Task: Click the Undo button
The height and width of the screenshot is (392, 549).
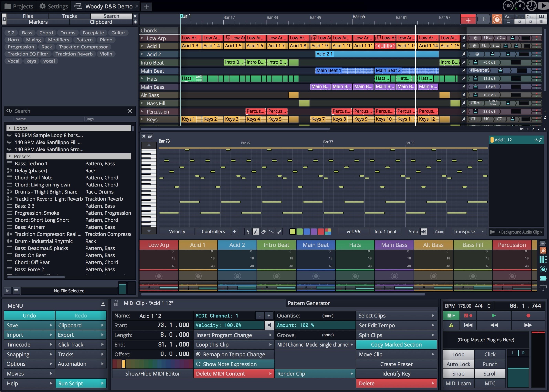Action: point(29,316)
